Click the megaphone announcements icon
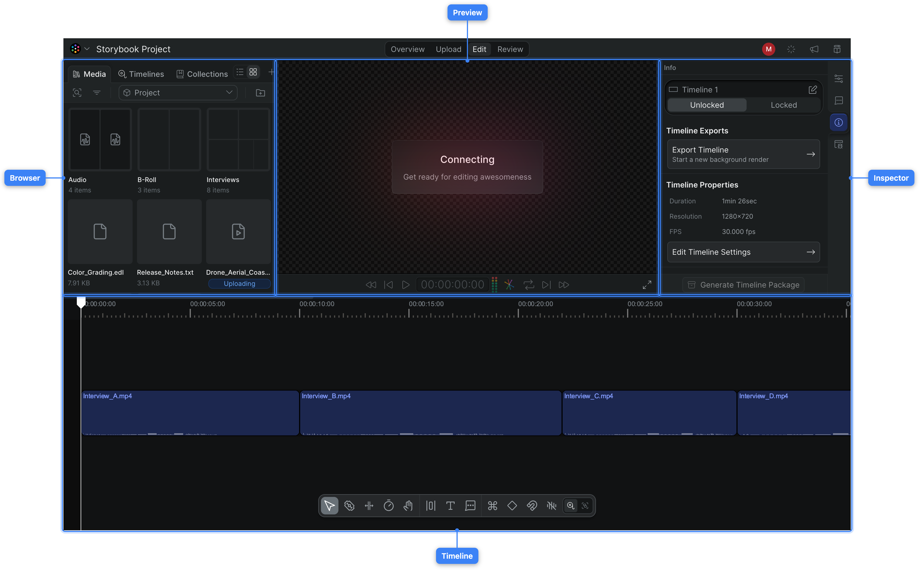924x574 pixels. tap(814, 49)
